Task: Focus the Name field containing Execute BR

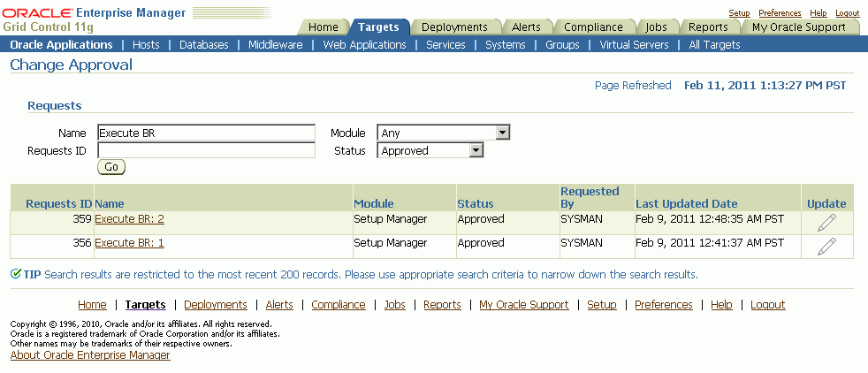Action: (207, 133)
